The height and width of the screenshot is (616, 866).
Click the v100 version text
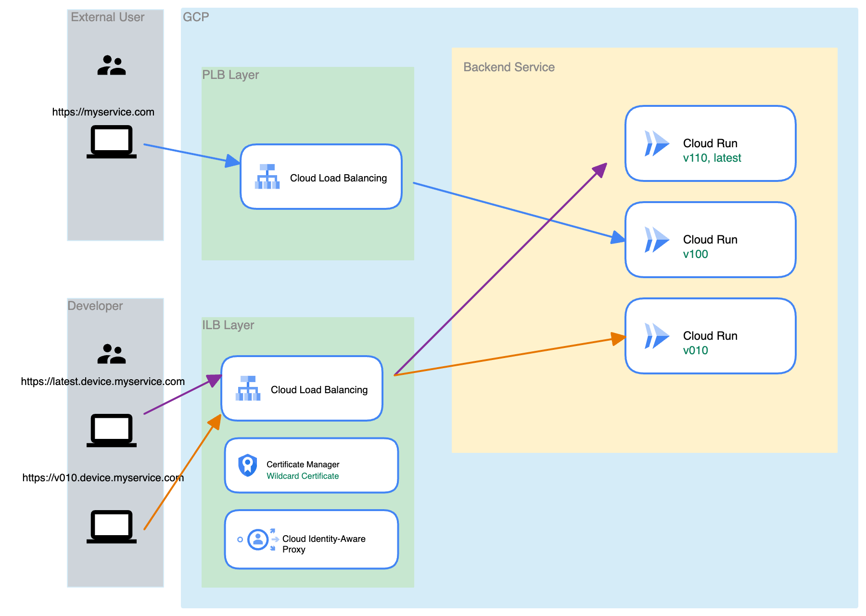(696, 254)
